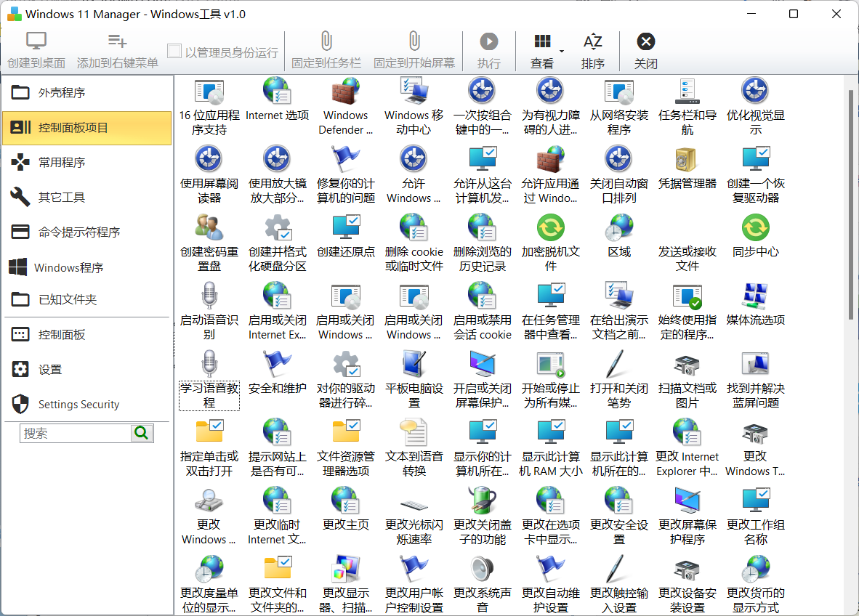Select the 找到并解决蓝屏问题 icon
Viewport: 859px width, 616px height.
coord(756,364)
